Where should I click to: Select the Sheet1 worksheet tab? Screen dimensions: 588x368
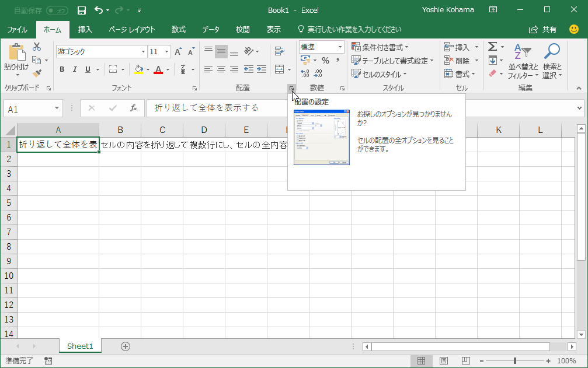[80, 346]
